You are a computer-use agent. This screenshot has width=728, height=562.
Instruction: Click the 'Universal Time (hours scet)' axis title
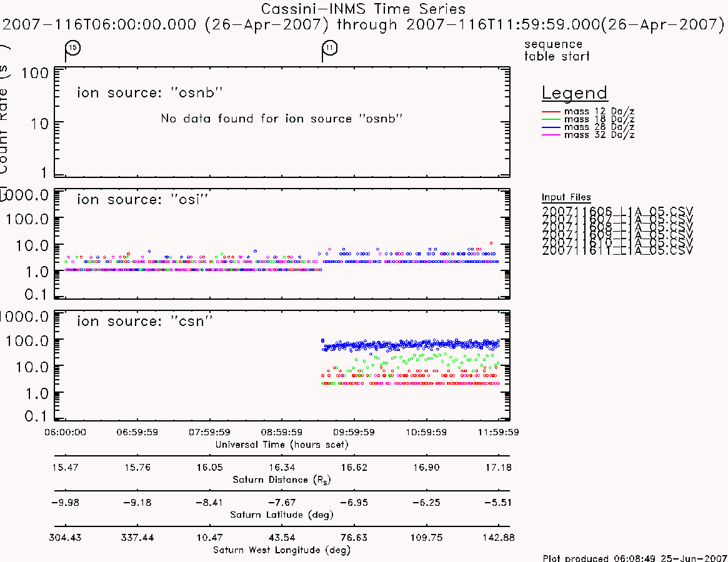(x=282, y=445)
